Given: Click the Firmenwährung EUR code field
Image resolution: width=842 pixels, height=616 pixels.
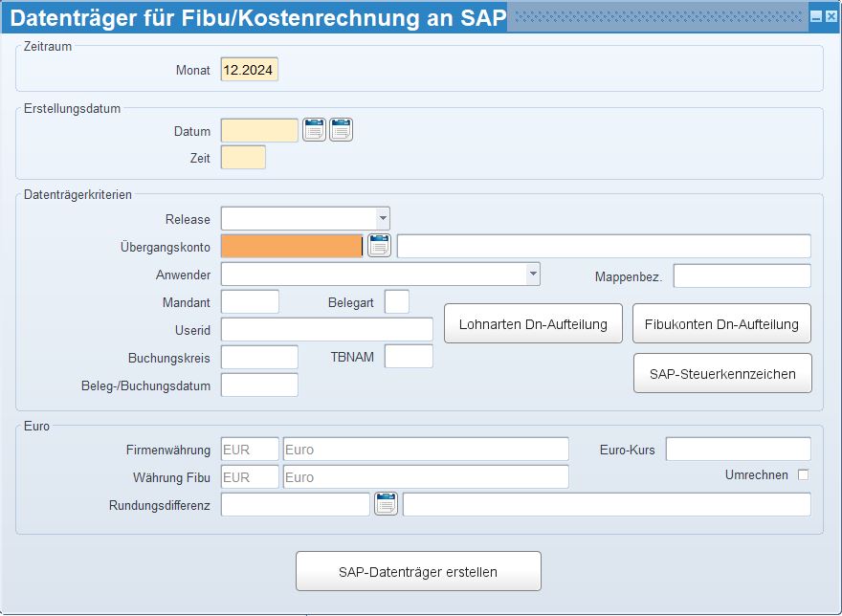Looking at the screenshot, I should pyautogui.click(x=250, y=449).
